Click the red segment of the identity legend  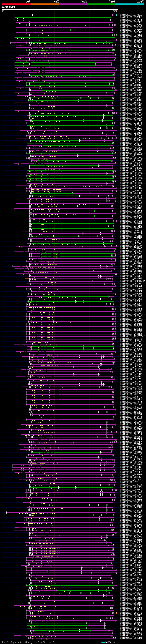16,4
